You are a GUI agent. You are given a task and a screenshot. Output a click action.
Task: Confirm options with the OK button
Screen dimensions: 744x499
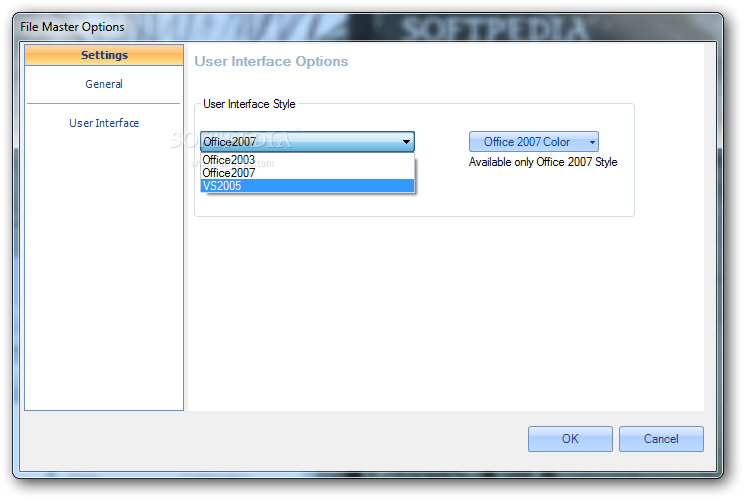pos(570,439)
